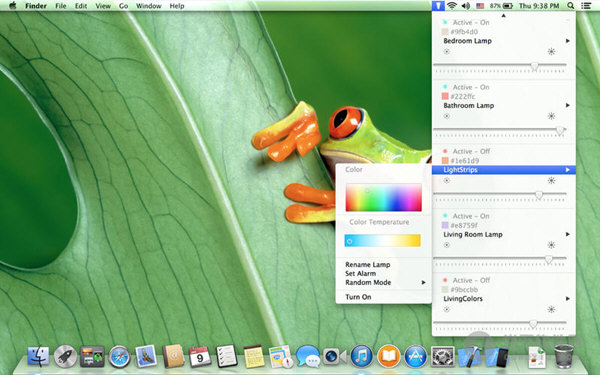
Task: Open the Help menu
Action: 177,6
